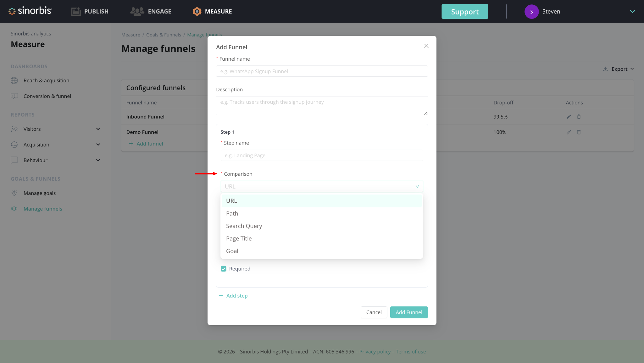
Task: Close the Add Funnel dialog
Action: (426, 46)
